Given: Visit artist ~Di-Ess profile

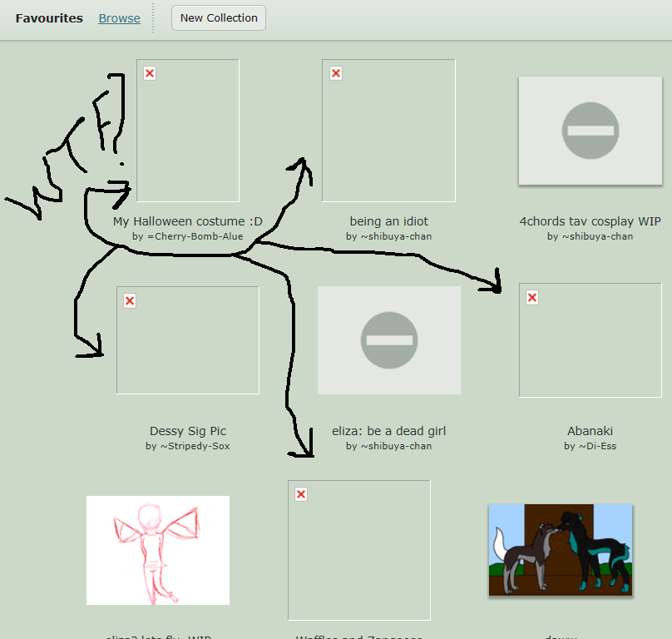Looking at the screenshot, I should 597,446.
